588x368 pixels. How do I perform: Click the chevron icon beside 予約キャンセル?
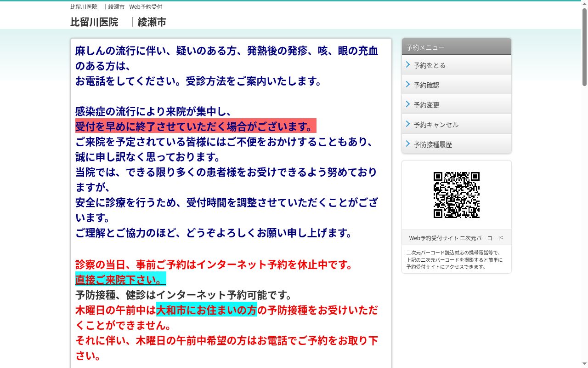[x=408, y=124]
